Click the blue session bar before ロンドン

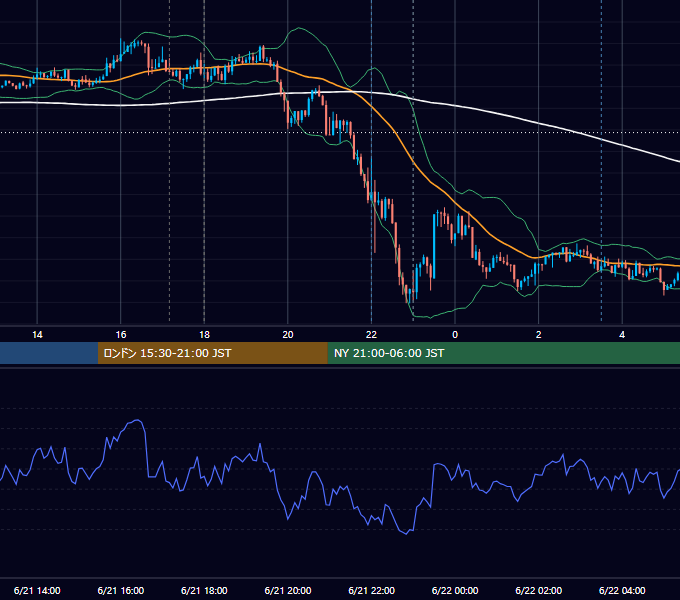pos(49,353)
